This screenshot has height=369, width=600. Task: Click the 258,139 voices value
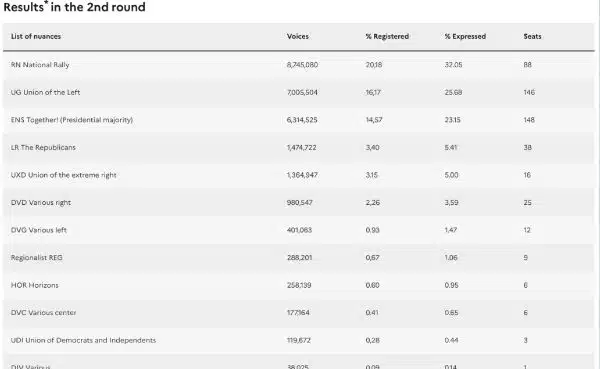[x=299, y=285]
